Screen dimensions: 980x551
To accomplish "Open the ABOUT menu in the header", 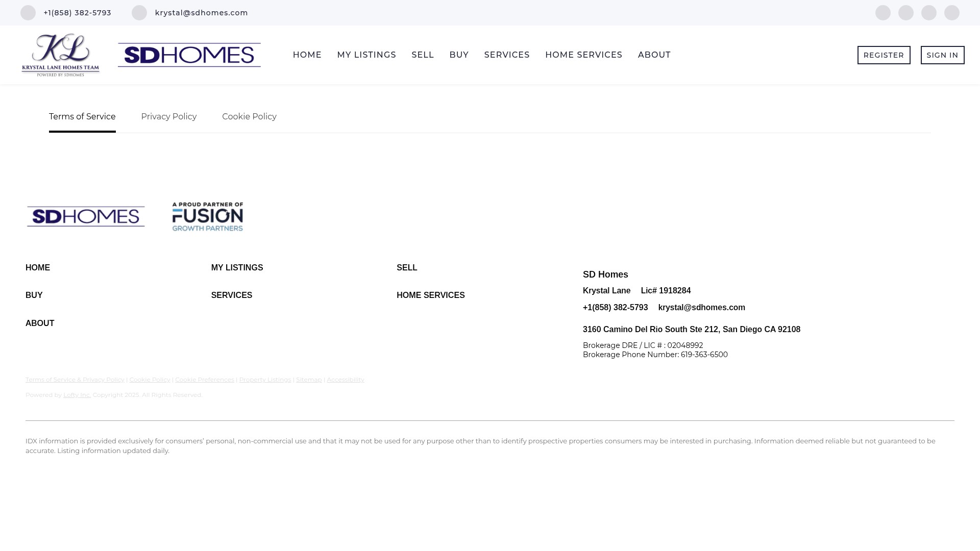I will pyautogui.click(x=654, y=55).
